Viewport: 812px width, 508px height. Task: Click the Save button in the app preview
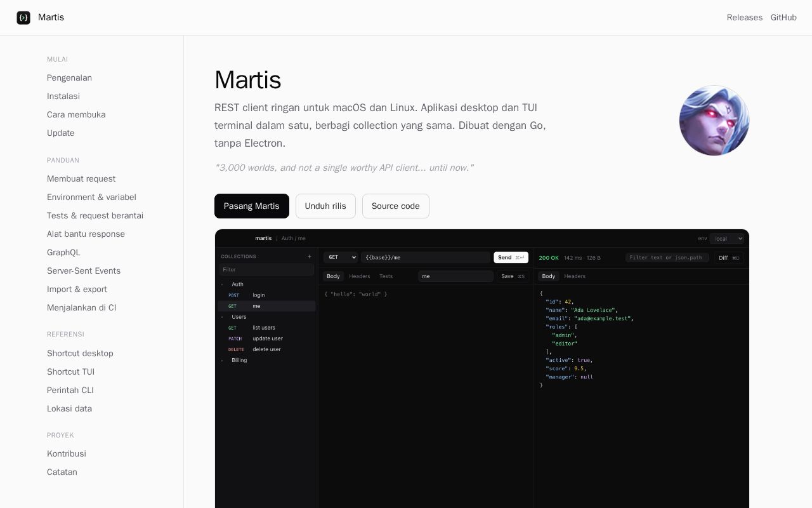[x=513, y=276]
